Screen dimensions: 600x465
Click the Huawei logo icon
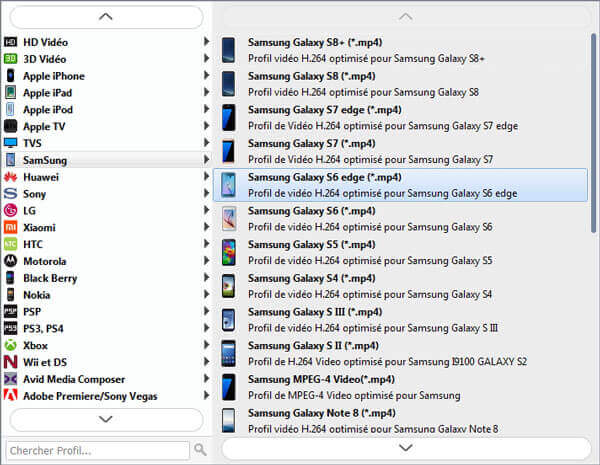(10, 177)
